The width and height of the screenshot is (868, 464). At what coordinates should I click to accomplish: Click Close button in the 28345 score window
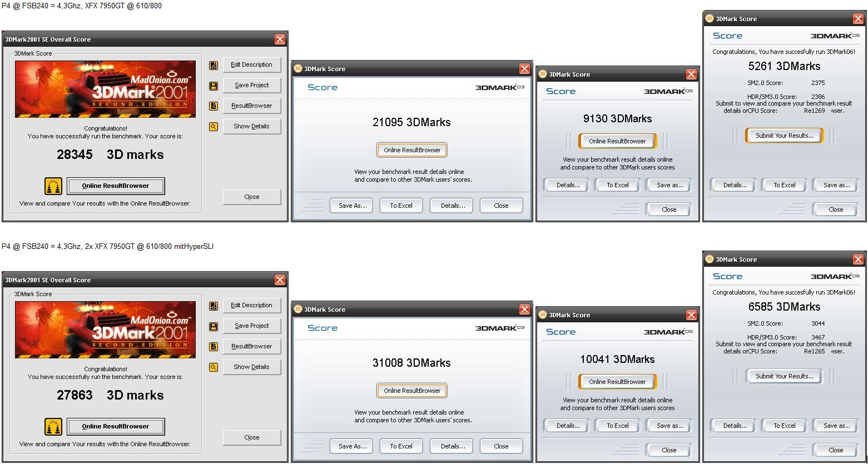click(252, 197)
